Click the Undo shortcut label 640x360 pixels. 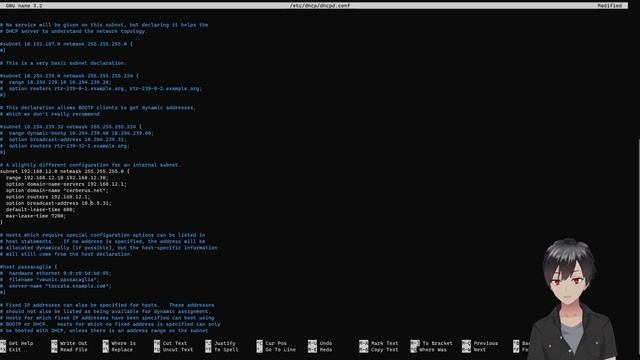pos(326,343)
